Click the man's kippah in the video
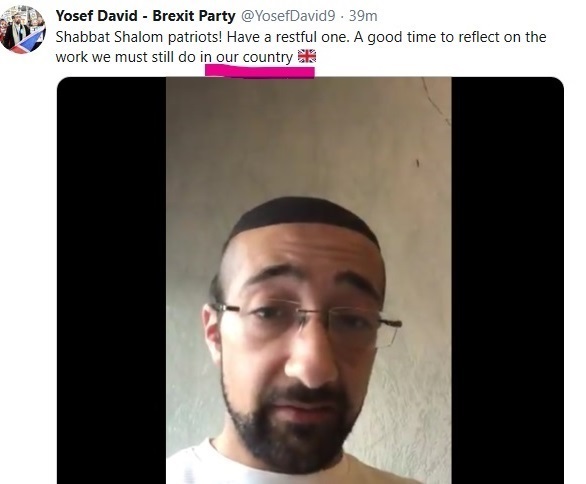The height and width of the screenshot is (484, 586). (305, 217)
